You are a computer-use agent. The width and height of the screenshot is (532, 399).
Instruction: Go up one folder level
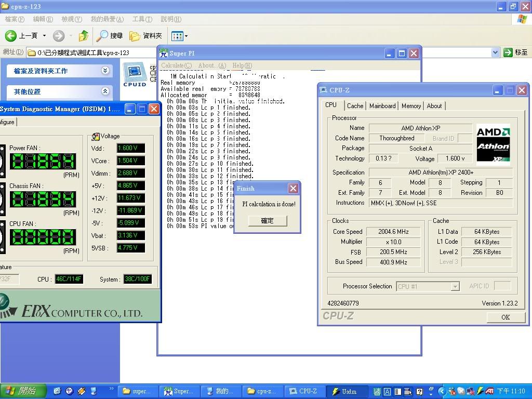pyautogui.click(x=83, y=35)
